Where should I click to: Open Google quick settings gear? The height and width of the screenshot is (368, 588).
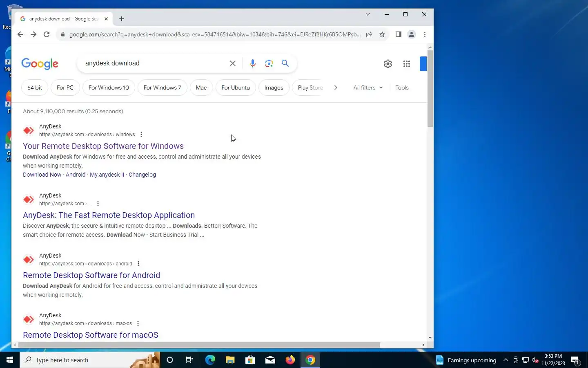(x=388, y=64)
